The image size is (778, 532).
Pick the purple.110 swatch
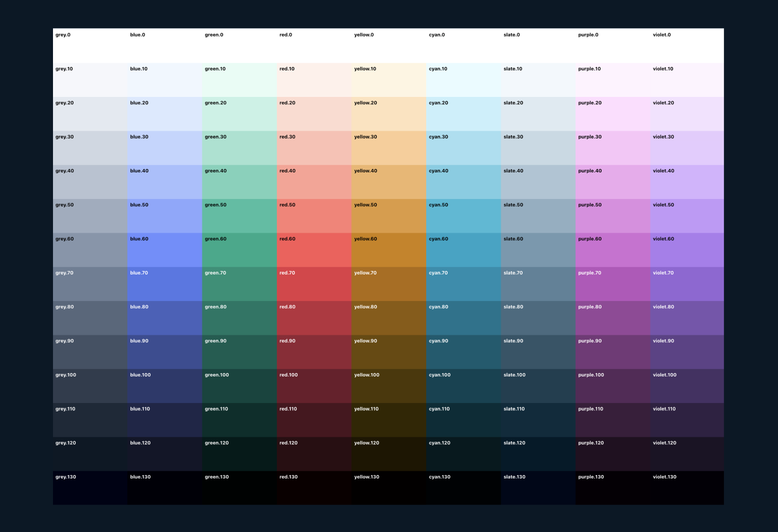click(613, 420)
